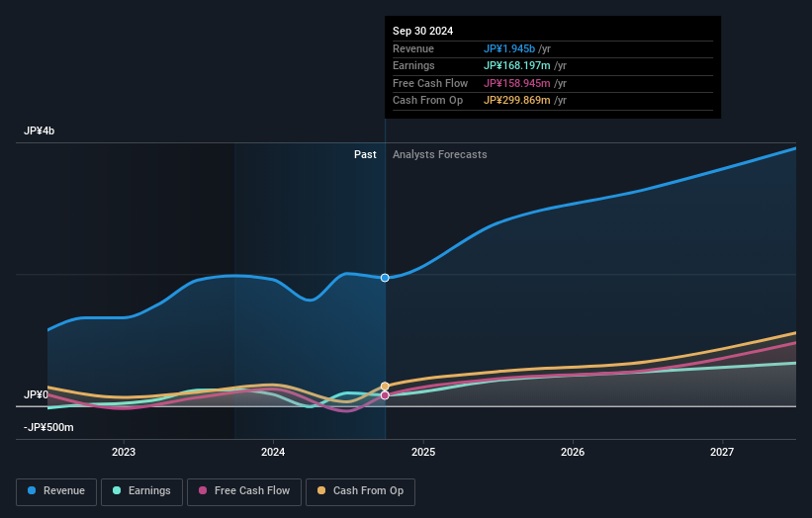Click the 2026 x-axis label
This screenshot has height=518, width=812.
573,453
